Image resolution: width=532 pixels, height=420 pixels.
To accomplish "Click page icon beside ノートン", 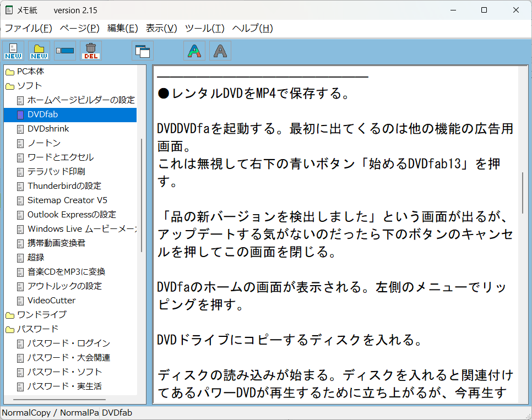I will pyautogui.click(x=20, y=143).
